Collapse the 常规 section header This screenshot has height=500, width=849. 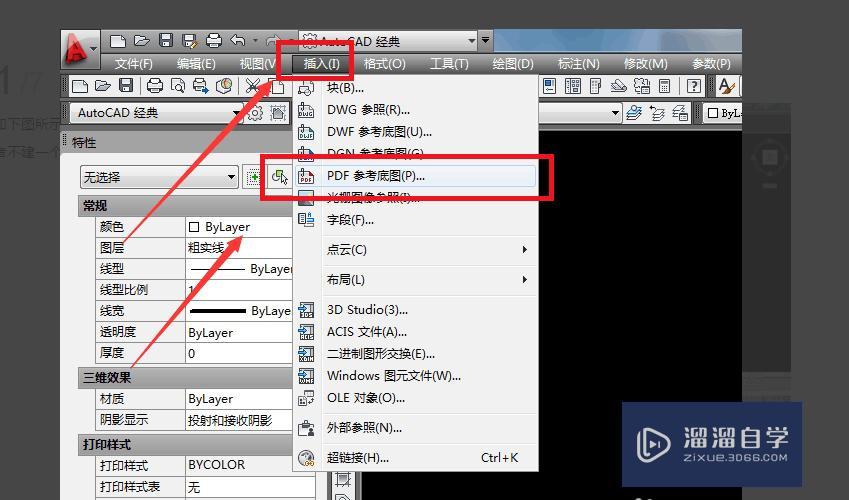pyautogui.click(x=186, y=206)
